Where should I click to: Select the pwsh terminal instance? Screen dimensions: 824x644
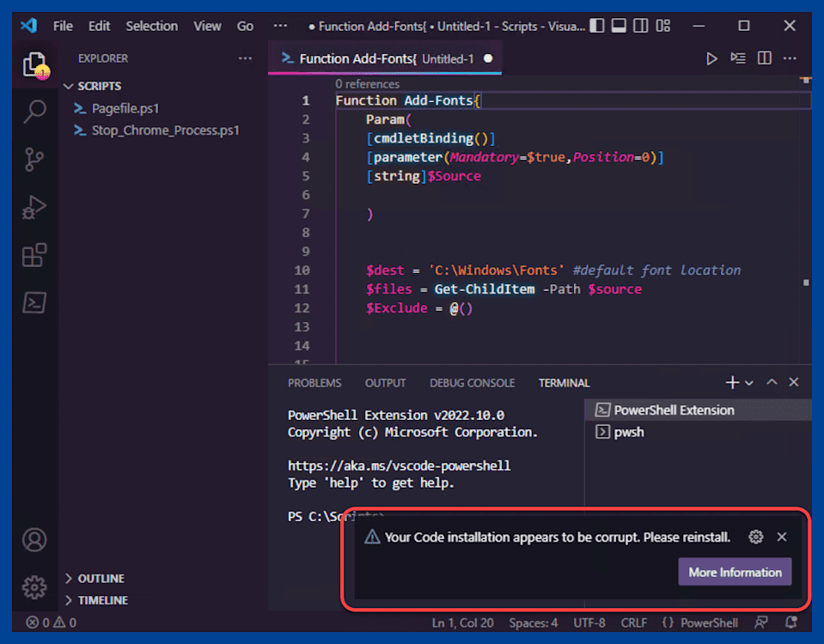click(x=699, y=432)
